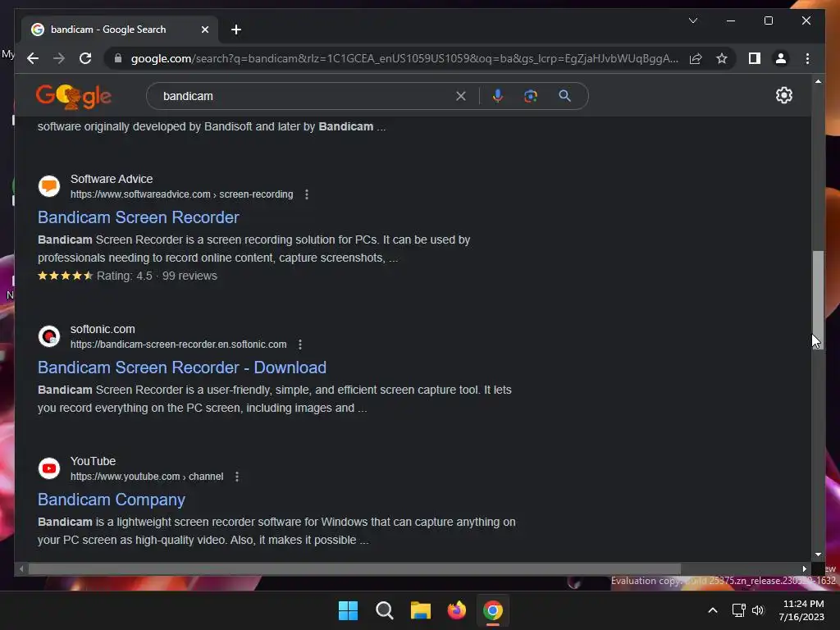Expand the tab search dropdown arrow

692,21
